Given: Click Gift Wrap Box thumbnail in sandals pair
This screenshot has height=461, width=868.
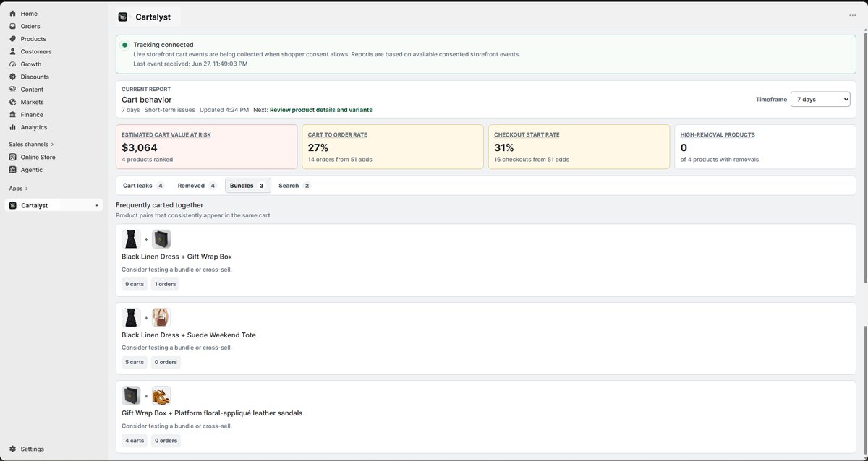Looking at the screenshot, I should tap(131, 396).
